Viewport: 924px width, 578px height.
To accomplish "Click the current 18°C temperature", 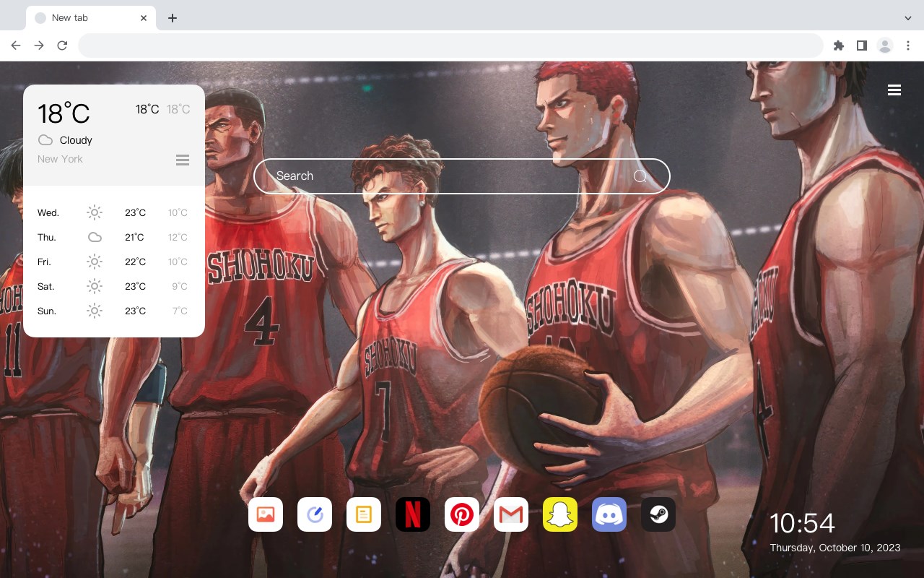I will pos(64,113).
